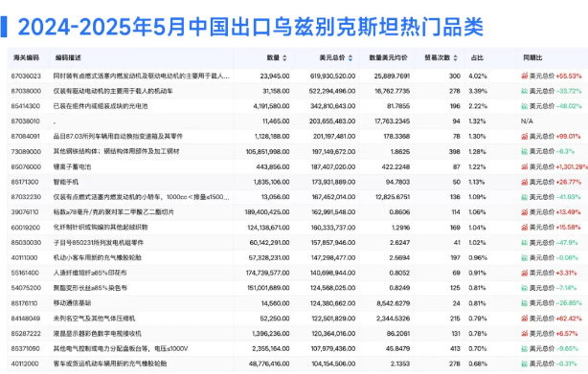Click the down-trend icon in row 85030030
Viewport: 588px width, 374px height.
[x=524, y=243]
